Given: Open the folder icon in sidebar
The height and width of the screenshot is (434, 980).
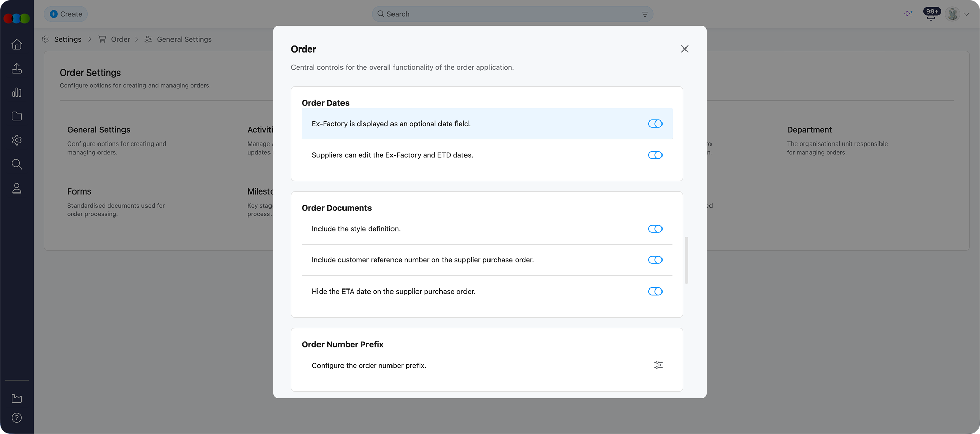Looking at the screenshot, I should [x=17, y=116].
